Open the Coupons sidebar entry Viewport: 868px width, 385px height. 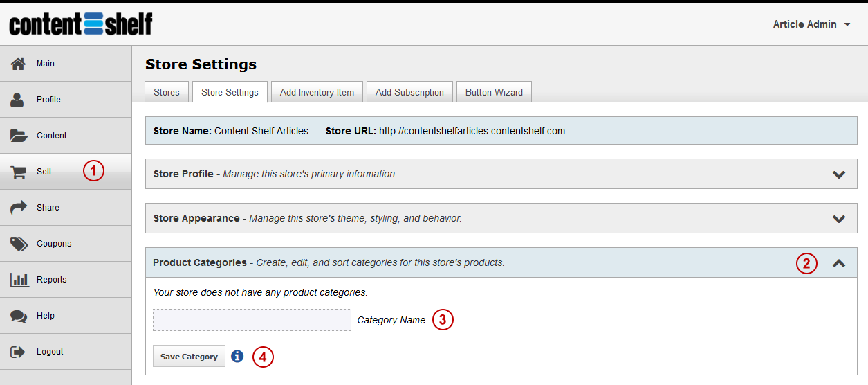(x=66, y=244)
